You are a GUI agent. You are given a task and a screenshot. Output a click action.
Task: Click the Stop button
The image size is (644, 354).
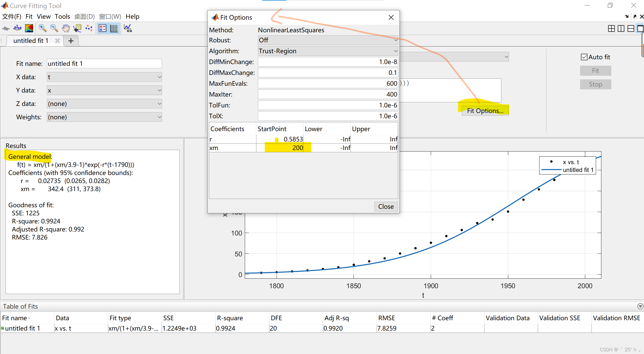coord(596,84)
